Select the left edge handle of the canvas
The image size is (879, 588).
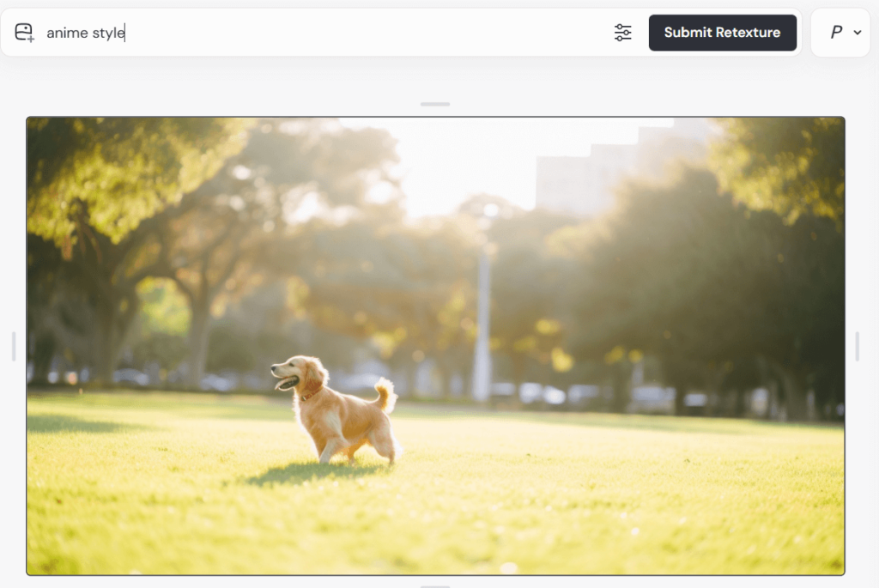click(14, 346)
